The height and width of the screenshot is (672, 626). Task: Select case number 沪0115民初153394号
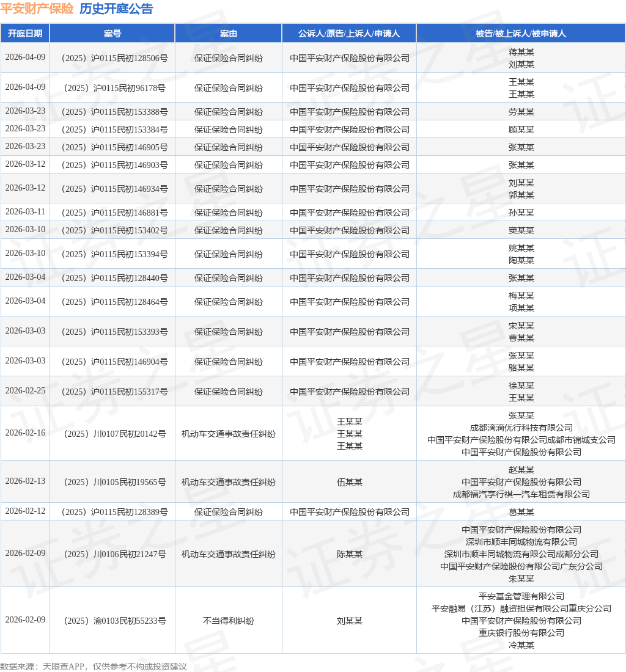click(x=114, y=254)
